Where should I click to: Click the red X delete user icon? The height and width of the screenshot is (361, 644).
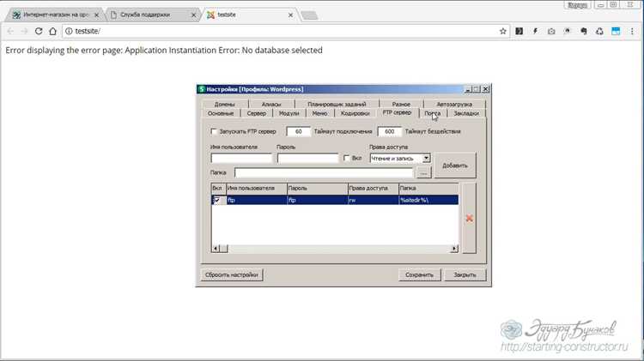coord(470,219)
